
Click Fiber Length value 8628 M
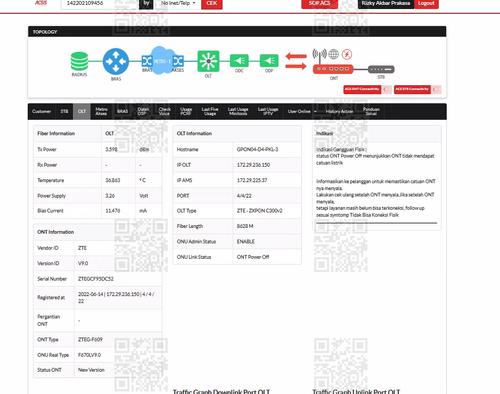point(245,226)
